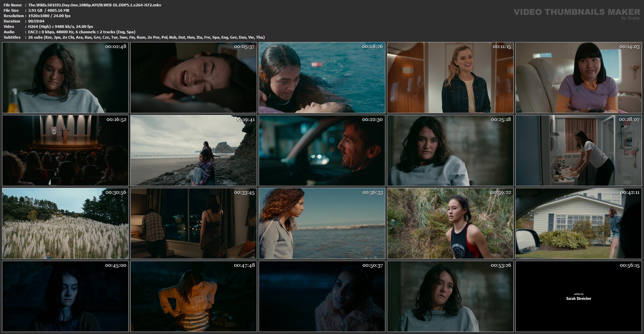Select the thumbnail stamped 00:11:15
Screen dimensions: 644x334
click(450, 78)
